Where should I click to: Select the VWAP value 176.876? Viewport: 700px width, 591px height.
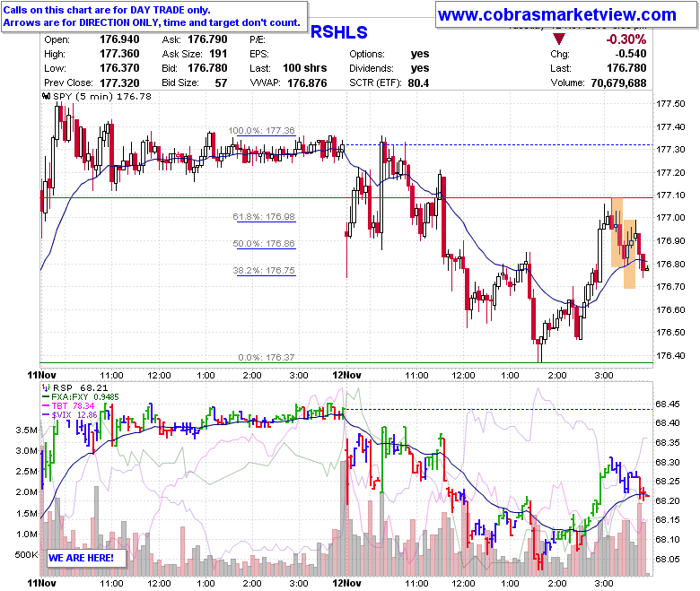[307, 83]
